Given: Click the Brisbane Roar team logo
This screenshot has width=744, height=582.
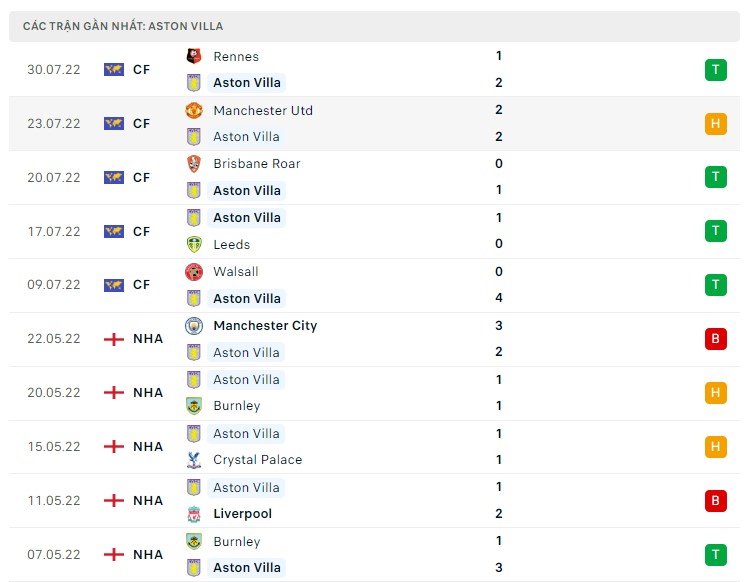Looking at the screenshot, I should (194, 164).
